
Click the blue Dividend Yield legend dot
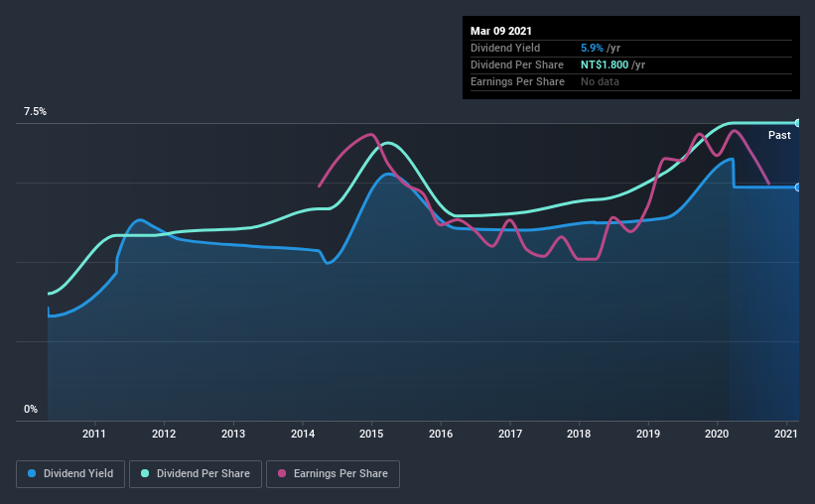click(32, 473)
